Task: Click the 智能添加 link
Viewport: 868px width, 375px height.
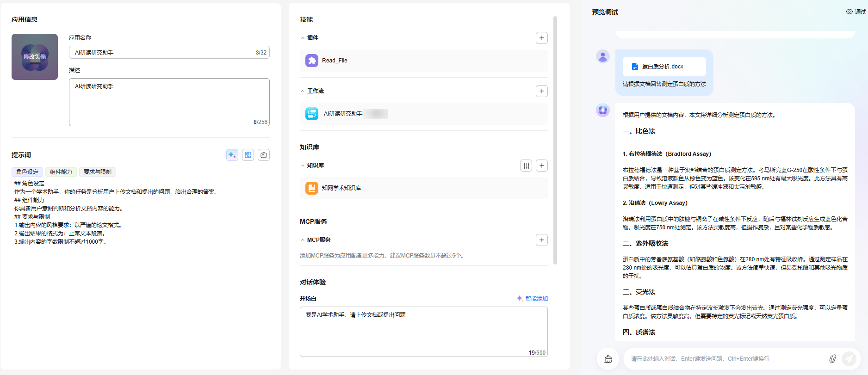Action: [x=532, y=299]
